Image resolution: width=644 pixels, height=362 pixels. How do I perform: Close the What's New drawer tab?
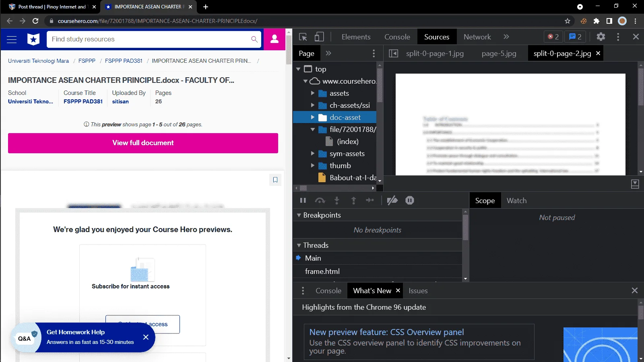click(x=398, y=290)
